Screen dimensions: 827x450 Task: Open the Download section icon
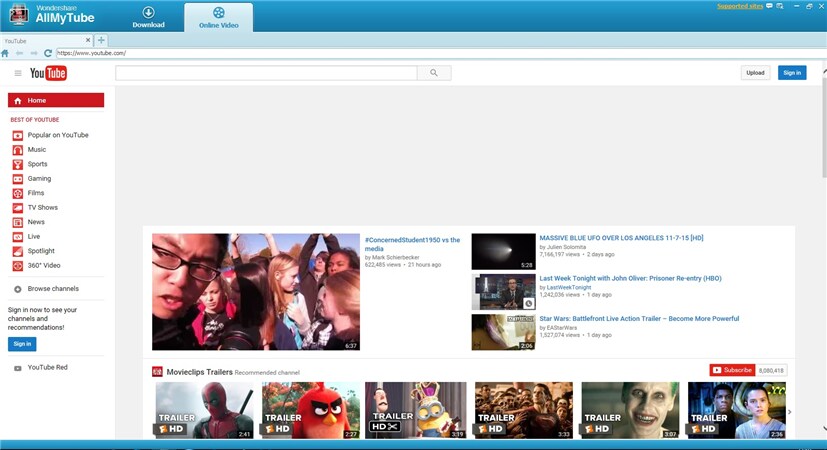[149, 12]
